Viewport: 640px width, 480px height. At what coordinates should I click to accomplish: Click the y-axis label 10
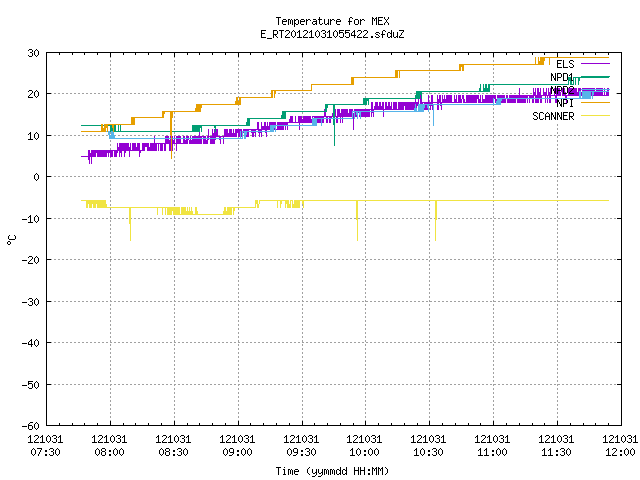coord(33,136)
